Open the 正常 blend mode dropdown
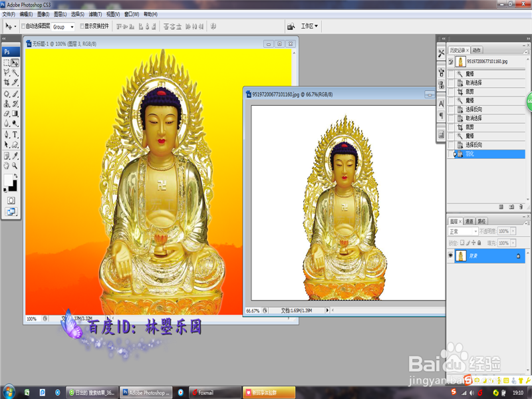 coord(463,231)
